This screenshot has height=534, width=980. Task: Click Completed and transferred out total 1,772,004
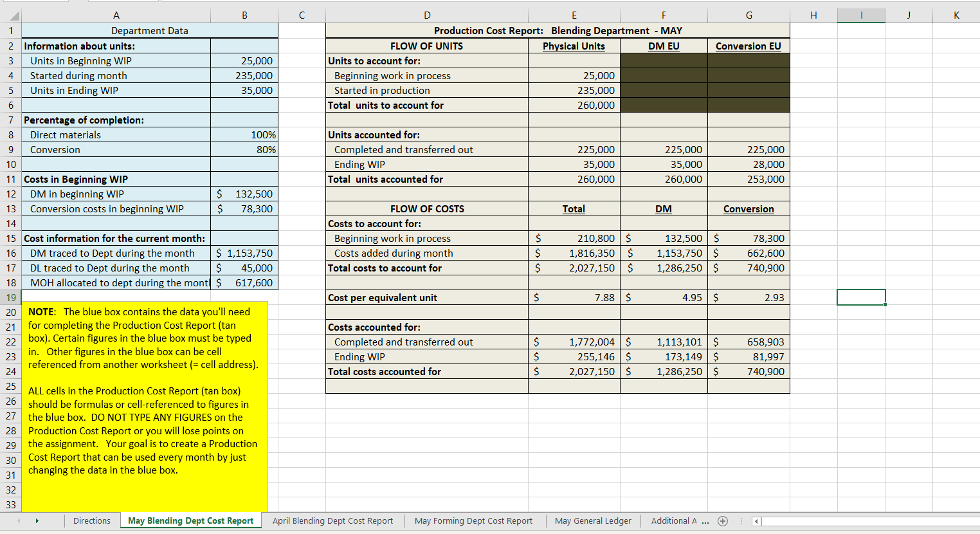coord(574,342)
